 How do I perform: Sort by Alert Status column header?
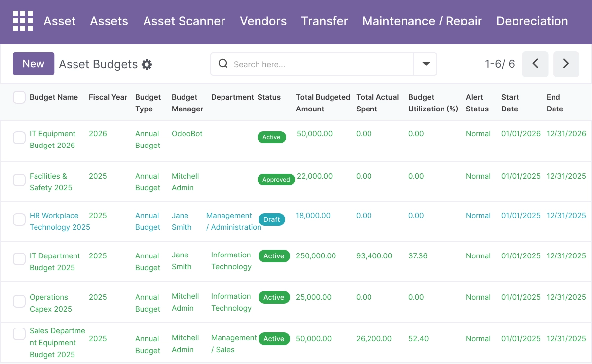[x=477, y=103]
